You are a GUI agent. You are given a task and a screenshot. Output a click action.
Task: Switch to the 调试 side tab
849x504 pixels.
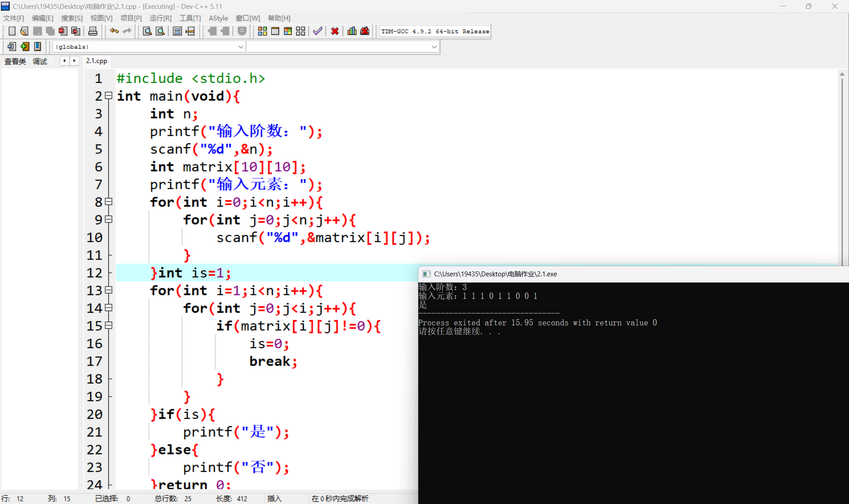pos(40,61)
